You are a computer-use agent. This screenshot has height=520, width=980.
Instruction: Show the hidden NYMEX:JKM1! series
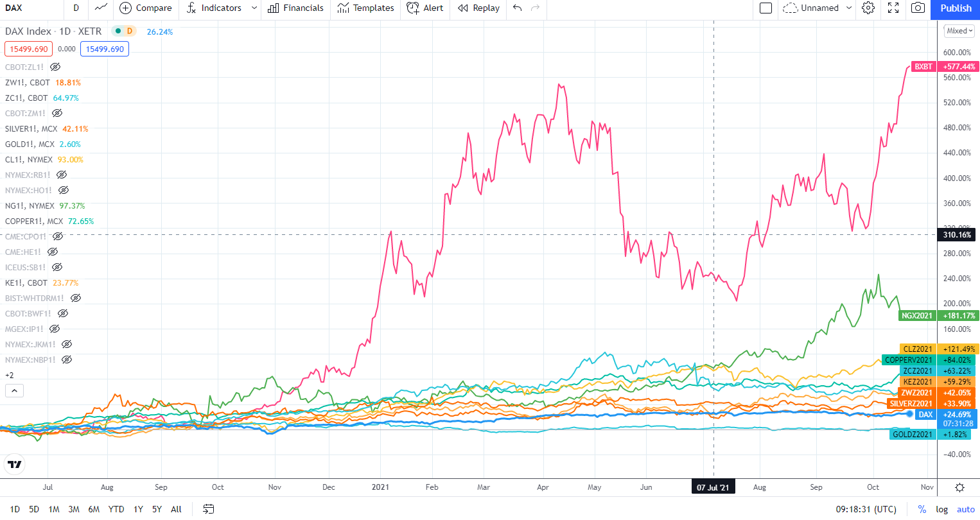click(67, 344)
